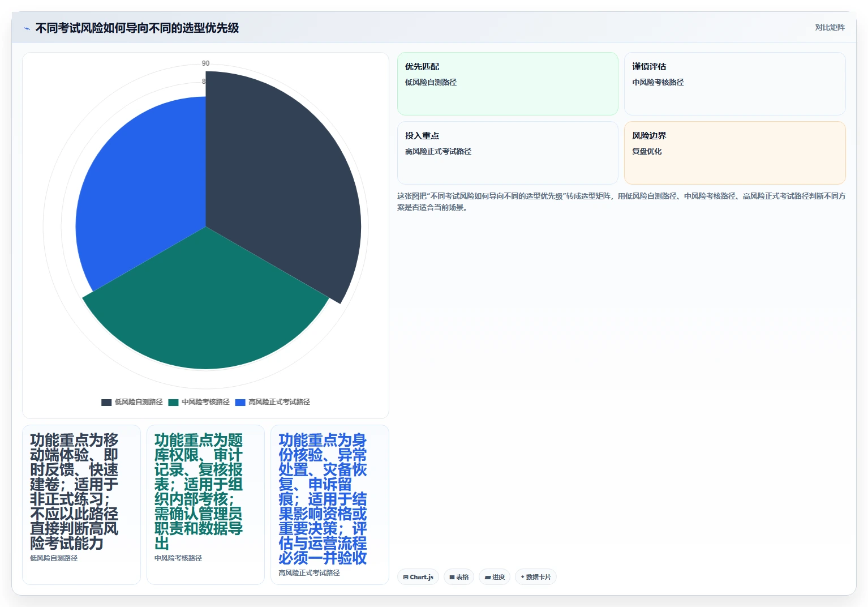The height and width of the screenshot is (607, 868).
Task: Open the card about 身份核验、异常处置
Action: 329,505
